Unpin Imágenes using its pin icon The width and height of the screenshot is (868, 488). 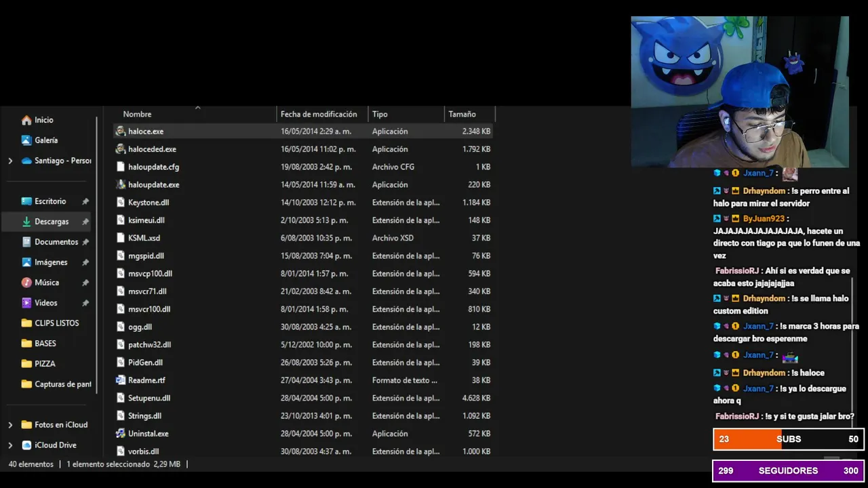[x=85, y=262]
